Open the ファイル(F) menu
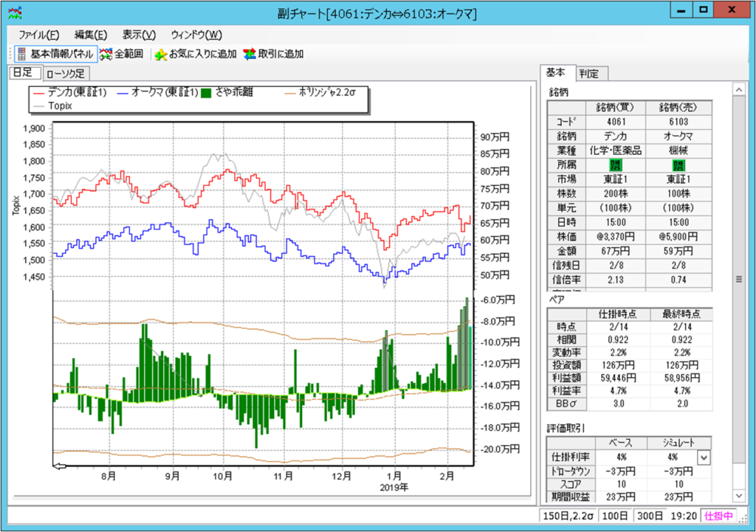The height and width of the screenshot is (532, 756). pos(38,35)
